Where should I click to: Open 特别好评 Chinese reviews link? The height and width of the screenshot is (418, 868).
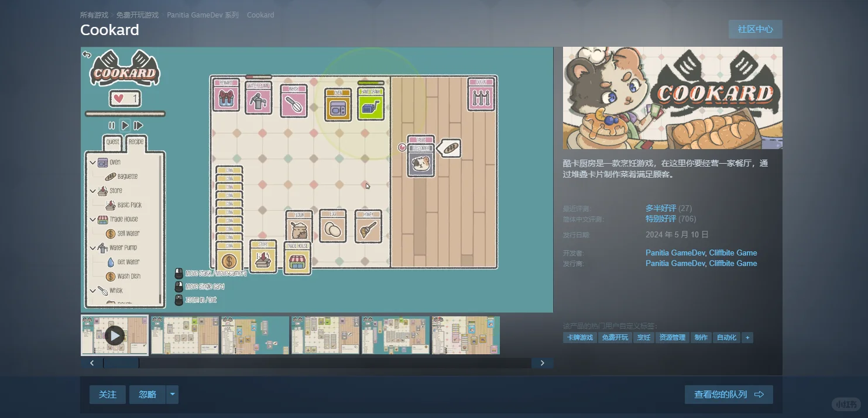[x=661, y=219]
